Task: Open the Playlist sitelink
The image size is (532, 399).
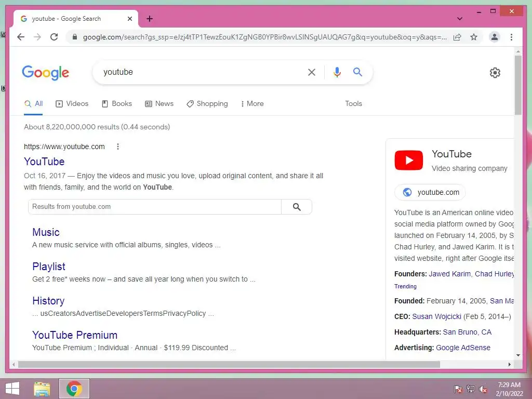Action: point(49,267)
